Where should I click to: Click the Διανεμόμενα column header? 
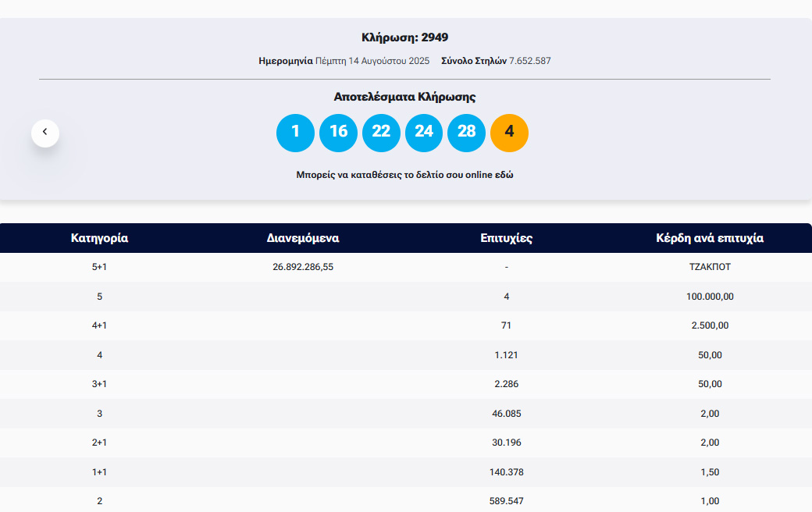coord(303,238)
